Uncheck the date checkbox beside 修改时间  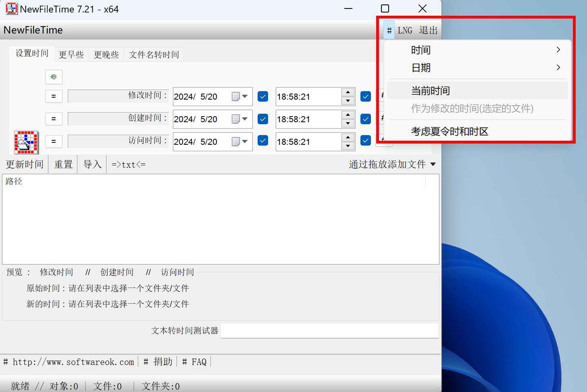click(x=262, y=96)
